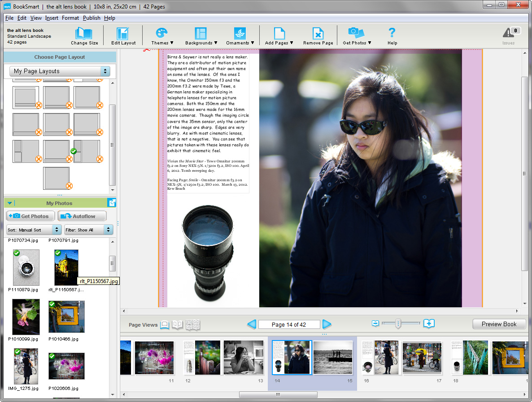Switch to single page view icon
Viewport: 532px width, 402px height.
tap(165, 325)
